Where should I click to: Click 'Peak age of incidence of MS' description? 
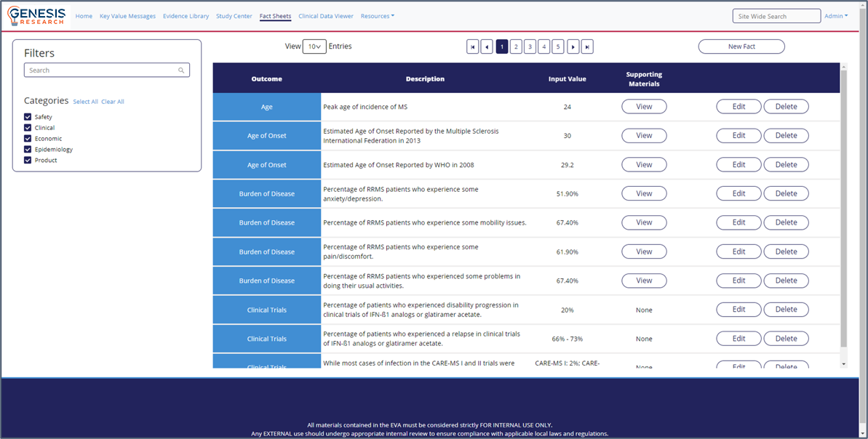point(365,107)
